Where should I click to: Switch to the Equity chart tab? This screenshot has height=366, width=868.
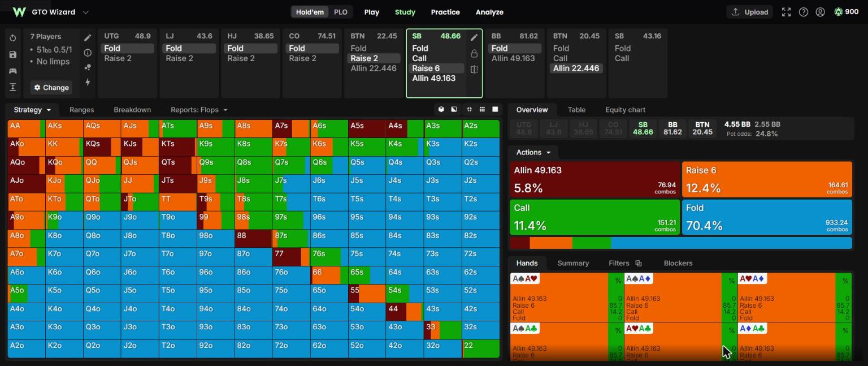[625, 110]
